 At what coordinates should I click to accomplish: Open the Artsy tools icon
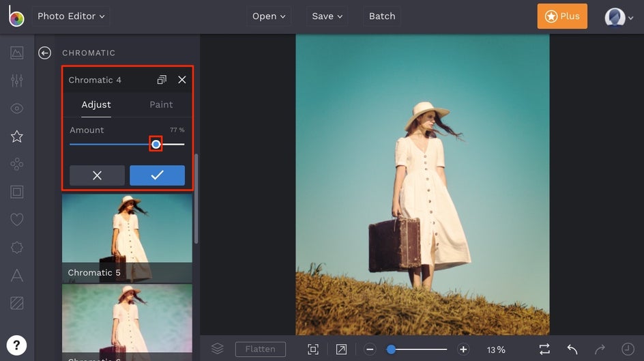17,164
